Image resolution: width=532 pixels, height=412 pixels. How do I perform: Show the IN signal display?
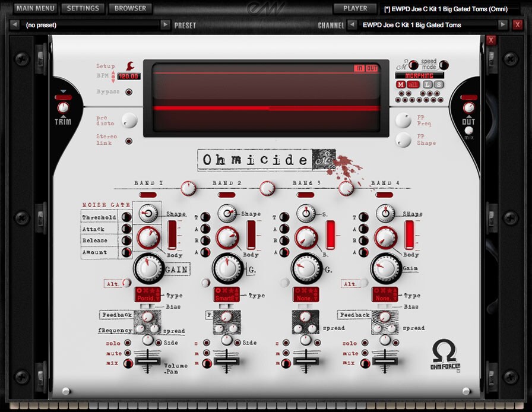click(359, 68)
